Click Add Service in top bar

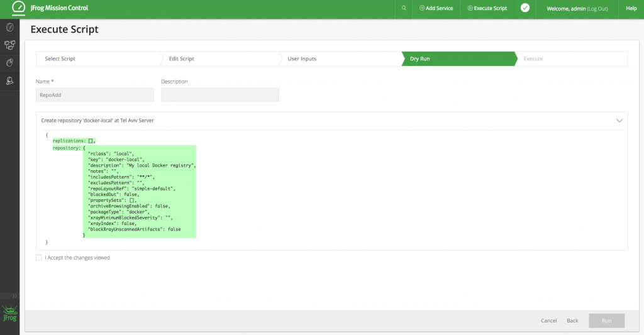pos(436,8)
